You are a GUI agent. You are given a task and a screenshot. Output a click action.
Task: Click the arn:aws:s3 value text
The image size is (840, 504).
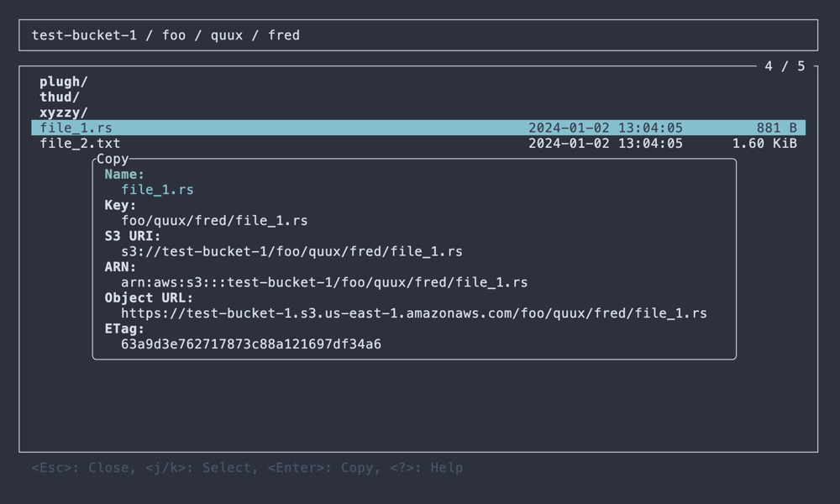324,283
